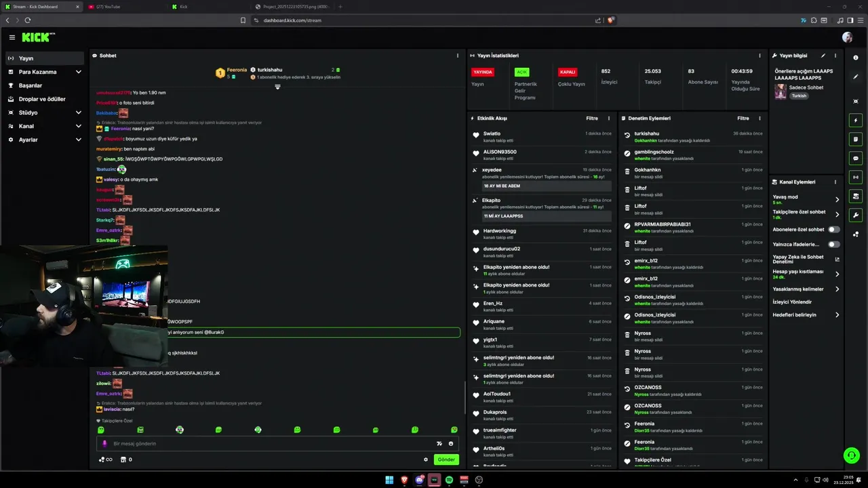Image resolution: width=868 pixels, height=488 pixels.
Task: Click the pencil icon in the right sidebar
Action: 856,77
